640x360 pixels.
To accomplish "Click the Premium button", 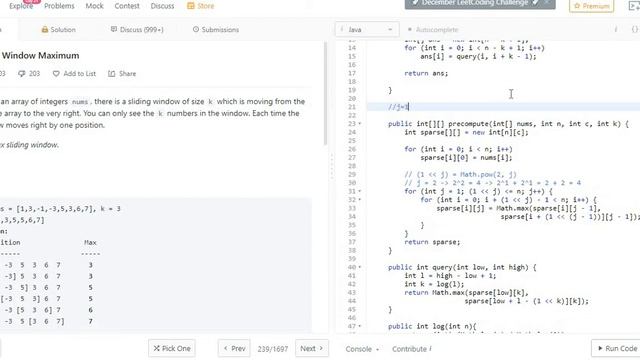I will coord(591,6).
